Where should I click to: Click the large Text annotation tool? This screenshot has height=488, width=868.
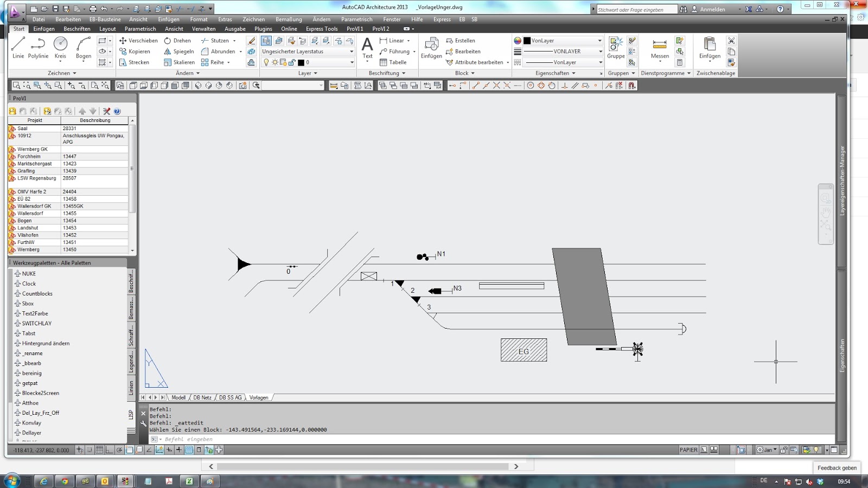(367, 48)
